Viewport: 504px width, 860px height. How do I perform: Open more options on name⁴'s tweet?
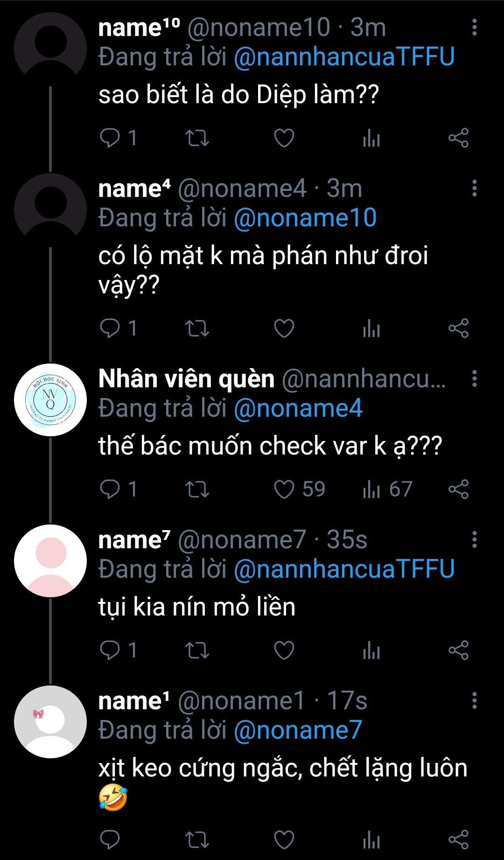(474, 189)
